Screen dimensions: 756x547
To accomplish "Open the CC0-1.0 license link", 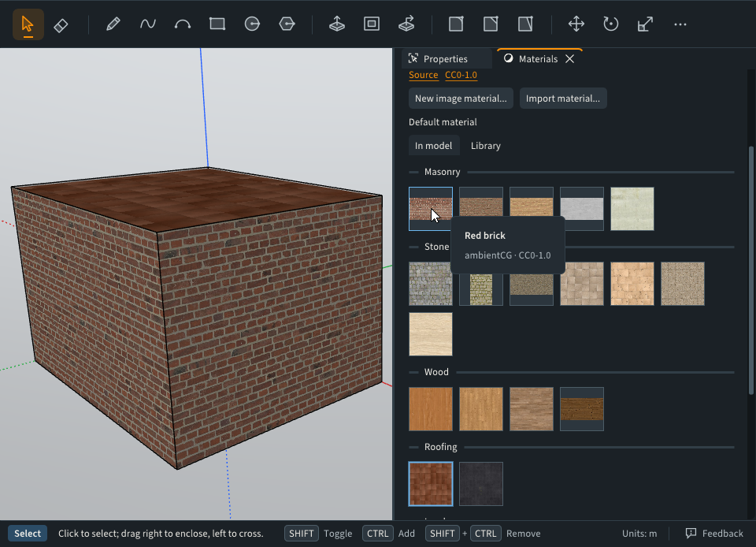I will tap(461, 75).
